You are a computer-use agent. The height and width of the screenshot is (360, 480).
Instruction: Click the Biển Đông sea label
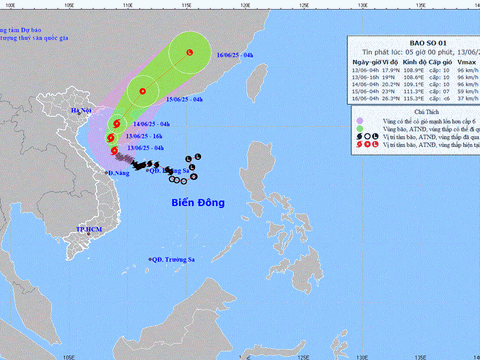coord(198,203)
